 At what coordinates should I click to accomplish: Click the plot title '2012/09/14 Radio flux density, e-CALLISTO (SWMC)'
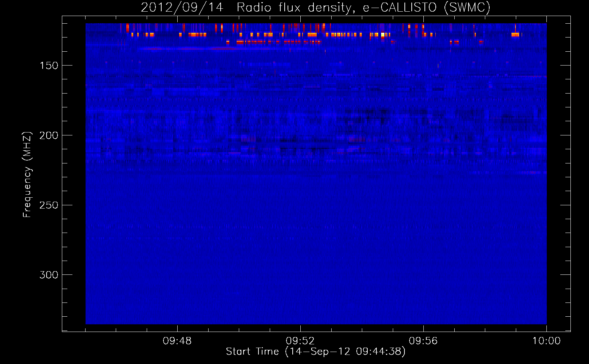[316, 8]
